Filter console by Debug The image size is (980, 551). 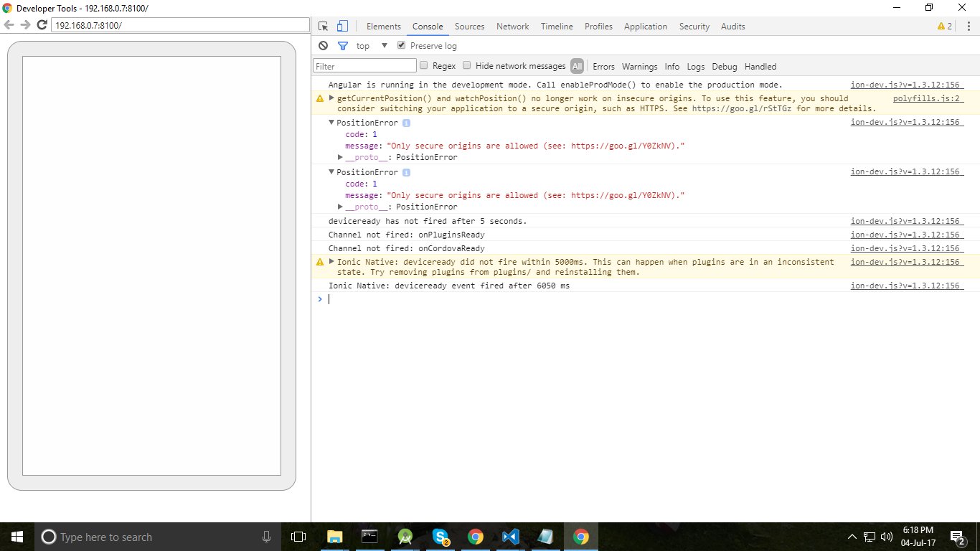(725, 66)
